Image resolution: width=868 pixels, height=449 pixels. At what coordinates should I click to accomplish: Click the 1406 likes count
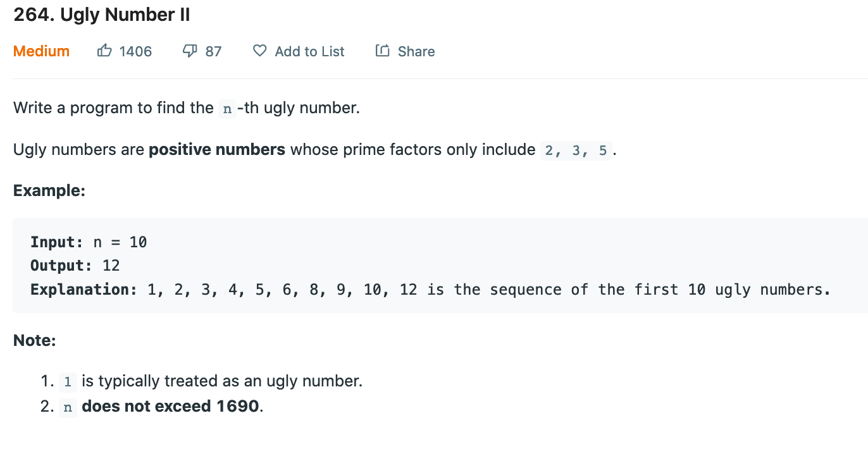pyautogui.click(x=135, y=52)
